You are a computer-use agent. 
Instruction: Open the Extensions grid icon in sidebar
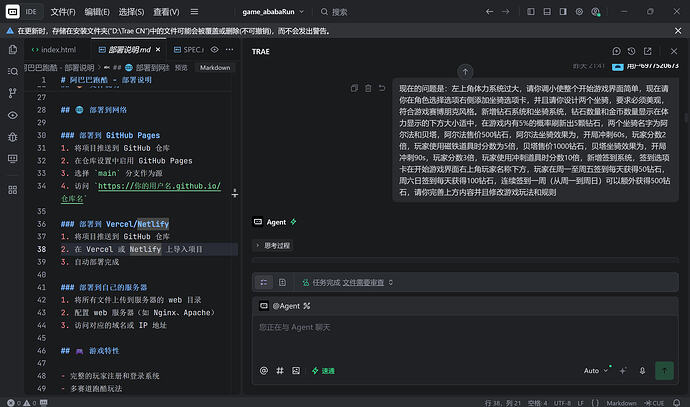(x=13, y=190)
